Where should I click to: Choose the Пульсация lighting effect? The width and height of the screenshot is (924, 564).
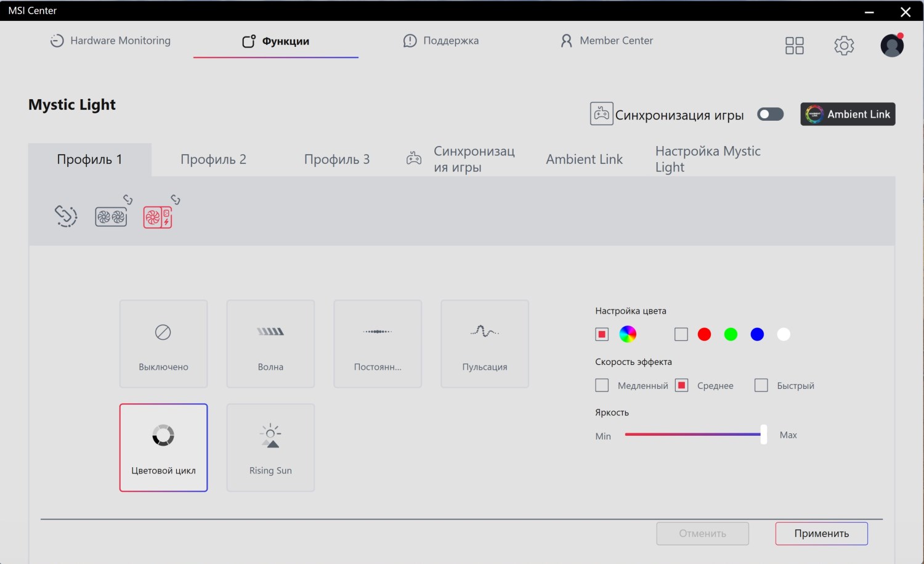(485, 344)
